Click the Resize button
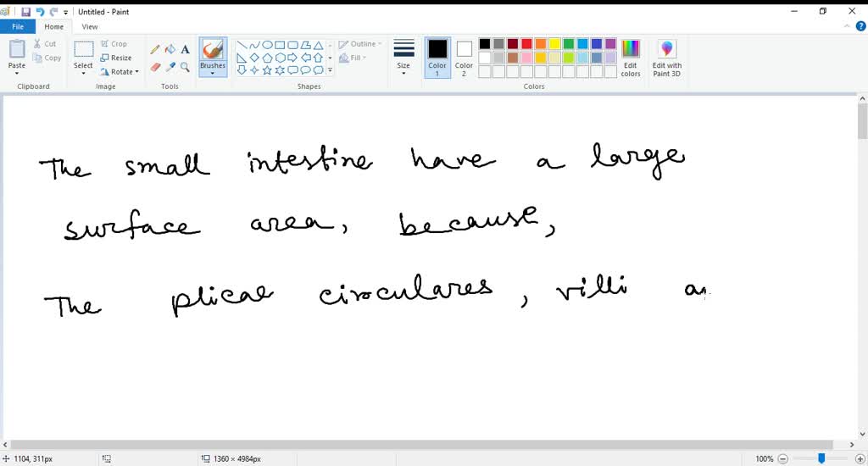The width and height of the screenshot is (868, 466). (116, 58)
